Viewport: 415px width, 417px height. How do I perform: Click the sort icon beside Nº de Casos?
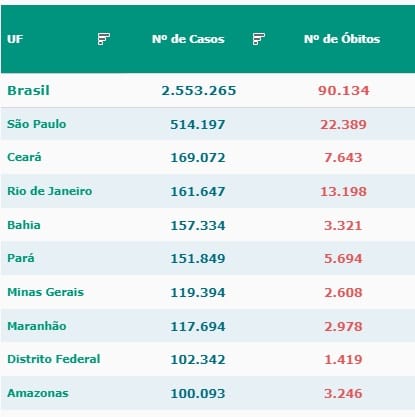pyautogui.click(x=259, y=39)
